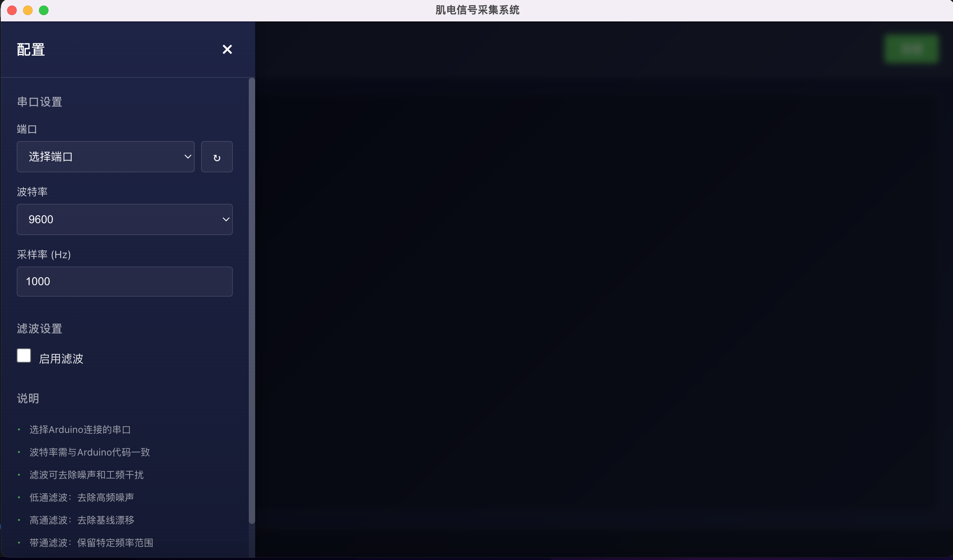Click the 串口设置 section heading
953x560 pixels.
(39, 102)
